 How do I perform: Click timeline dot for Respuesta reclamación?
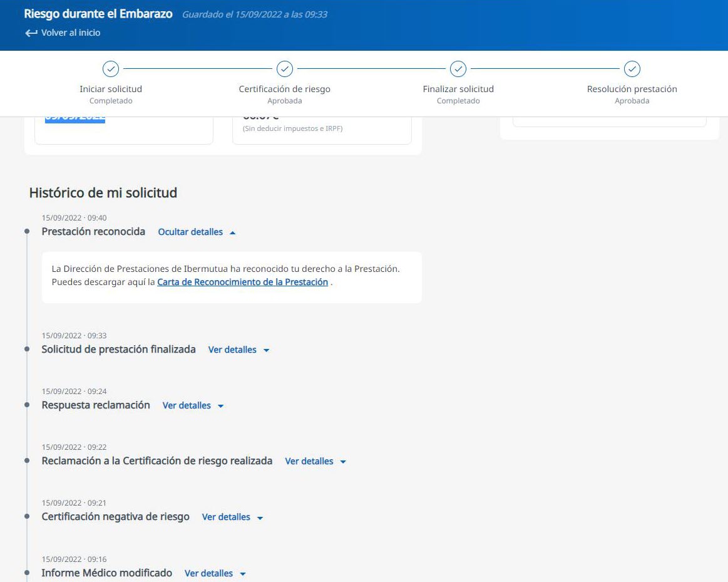coord(27,405)
